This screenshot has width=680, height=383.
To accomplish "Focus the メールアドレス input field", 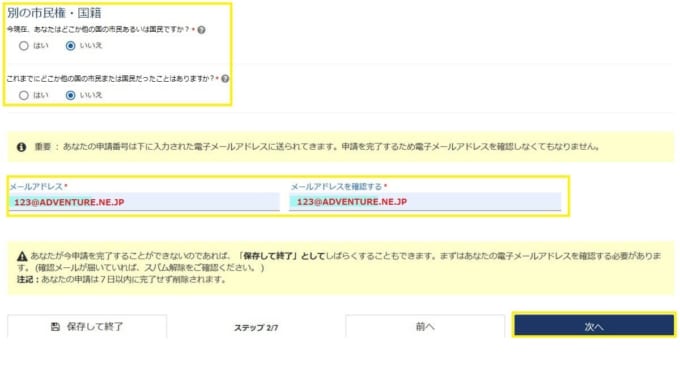I will 144,202.
